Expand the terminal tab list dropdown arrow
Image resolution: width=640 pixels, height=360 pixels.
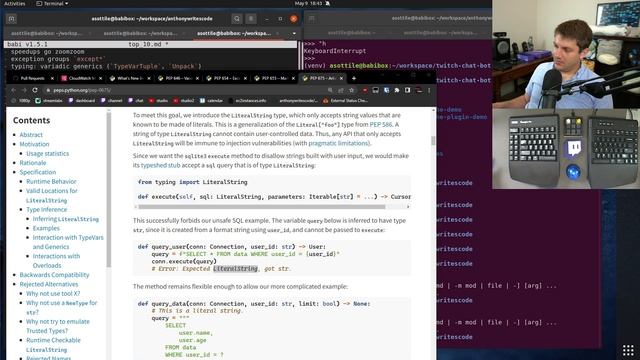[294, 33]
